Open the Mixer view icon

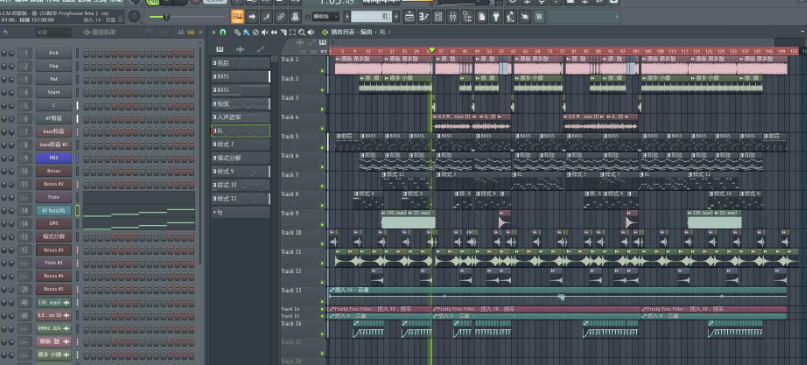453,16
